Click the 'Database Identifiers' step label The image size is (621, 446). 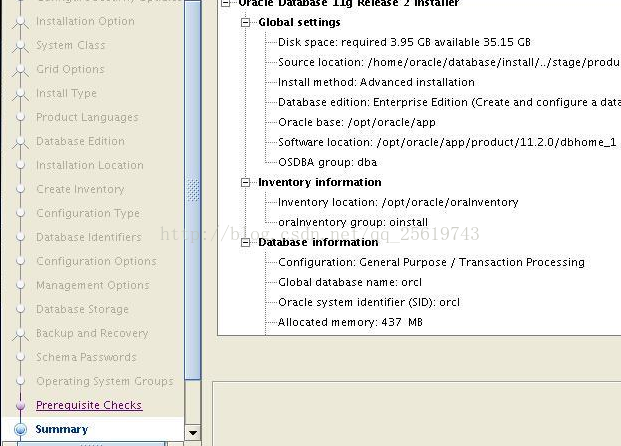[x=89, y=237]
